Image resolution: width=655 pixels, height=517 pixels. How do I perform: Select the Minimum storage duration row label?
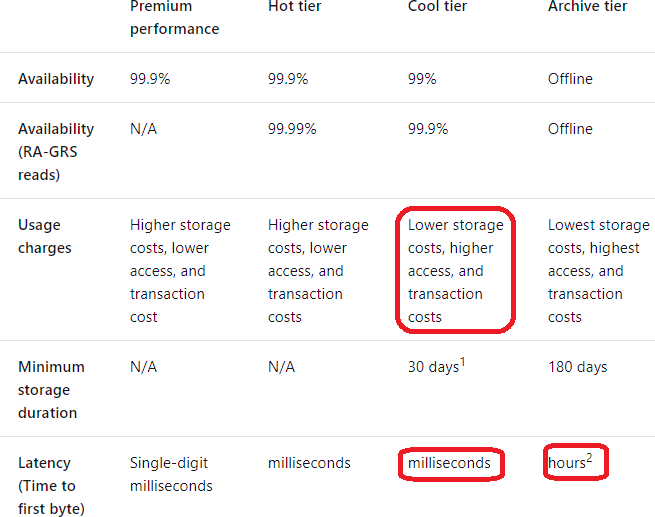[51, 389]
